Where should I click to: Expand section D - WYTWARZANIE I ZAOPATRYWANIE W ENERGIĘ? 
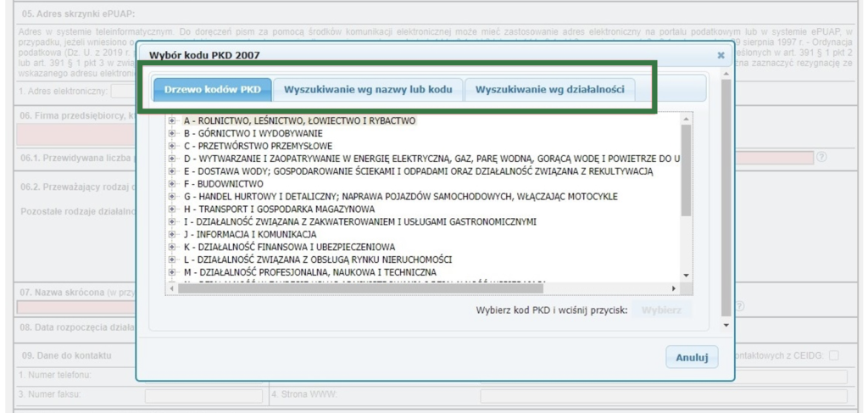point(171,159)
